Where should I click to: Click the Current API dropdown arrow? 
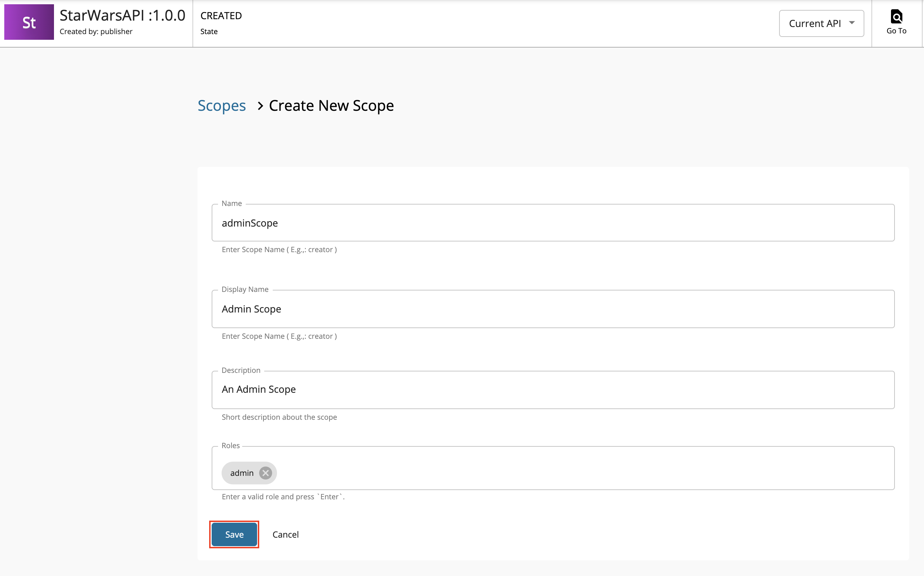(852, 23)
